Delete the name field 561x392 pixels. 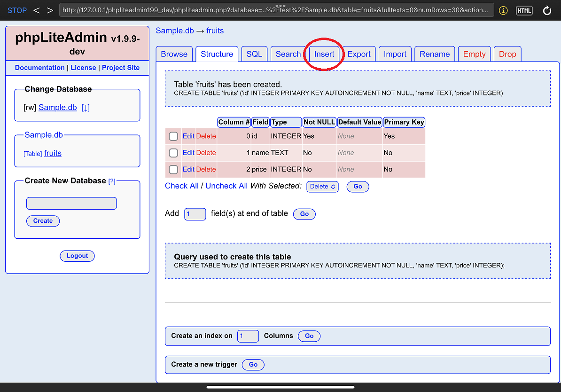(x=206, y=152)
